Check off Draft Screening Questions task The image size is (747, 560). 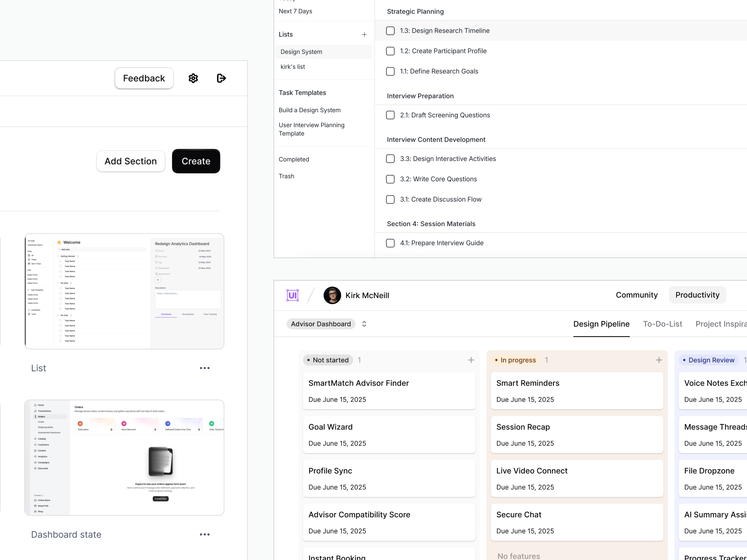tap(390, 115)
